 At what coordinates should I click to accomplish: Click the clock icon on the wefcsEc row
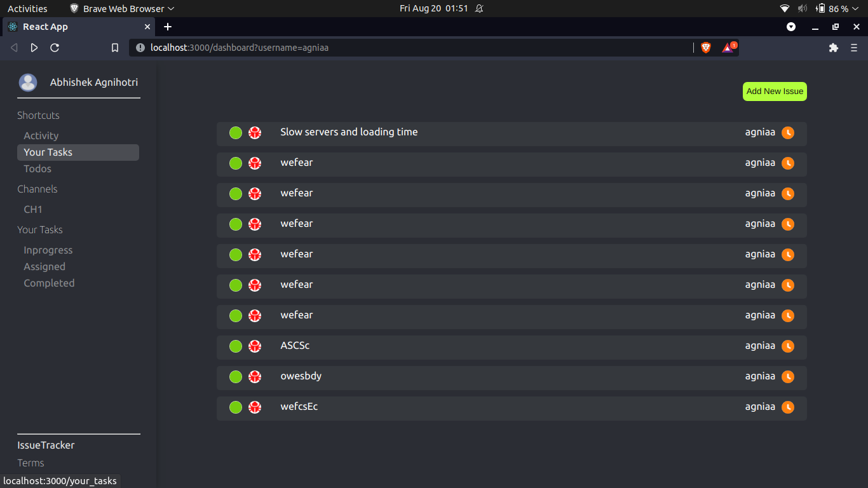[787, 407]
